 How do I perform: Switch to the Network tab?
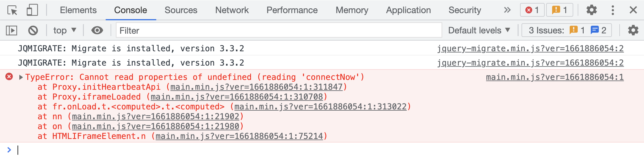pos(232,10)
